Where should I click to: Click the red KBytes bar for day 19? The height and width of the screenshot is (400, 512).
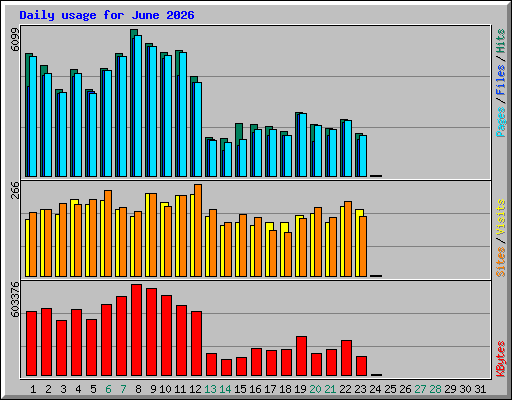(x=301, y=356)
